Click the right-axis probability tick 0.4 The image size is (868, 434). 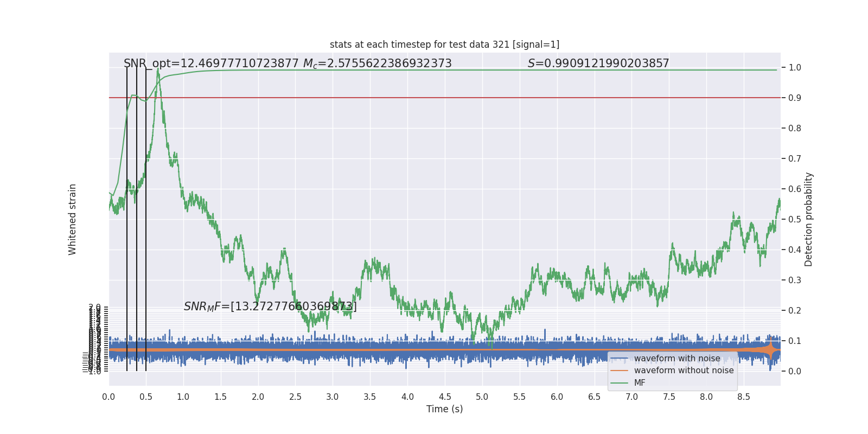795,250
